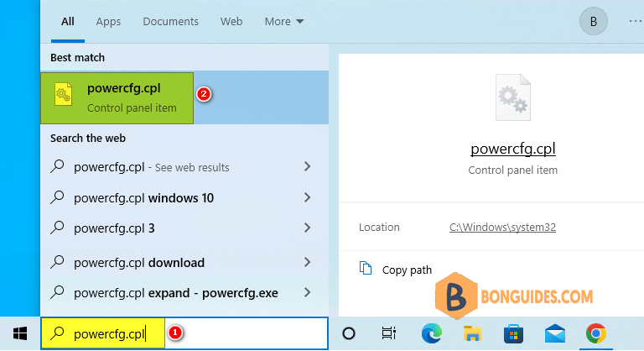Expand arrow for powercfg.cpl 3 suggestion
The width and height of the screenshot is (644, 351).
tap(307, 228)
